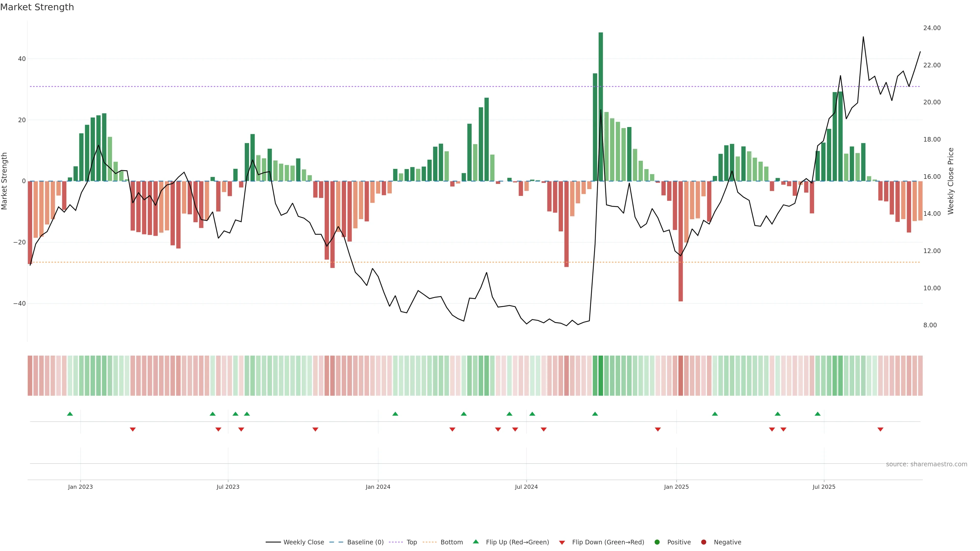The height and width of the screenshot is (551, 980).
Task: Click the dark red Negative legend dot
Action: coord(703,542)
